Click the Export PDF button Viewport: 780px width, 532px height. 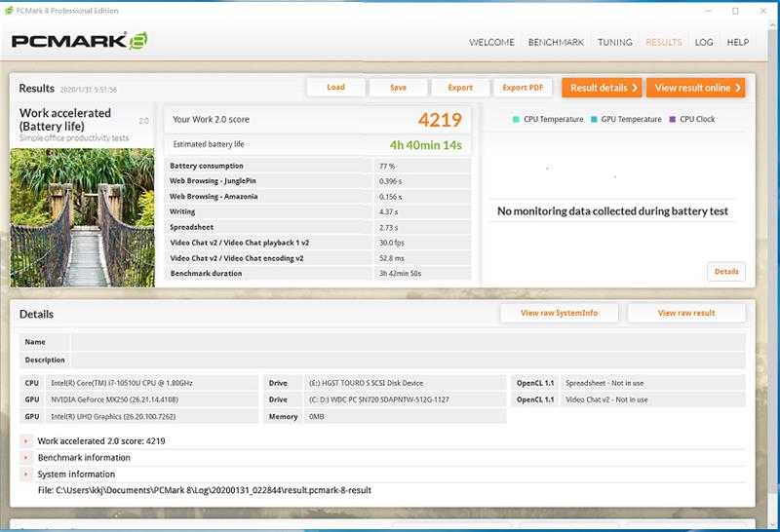coord(522,88)
